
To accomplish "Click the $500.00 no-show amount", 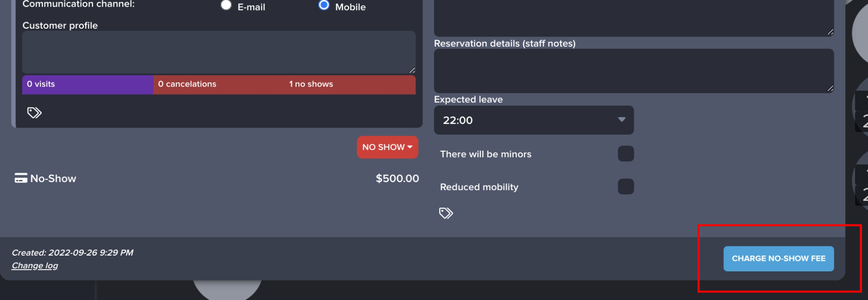I will pyautogui.click(x=397, y=178).
